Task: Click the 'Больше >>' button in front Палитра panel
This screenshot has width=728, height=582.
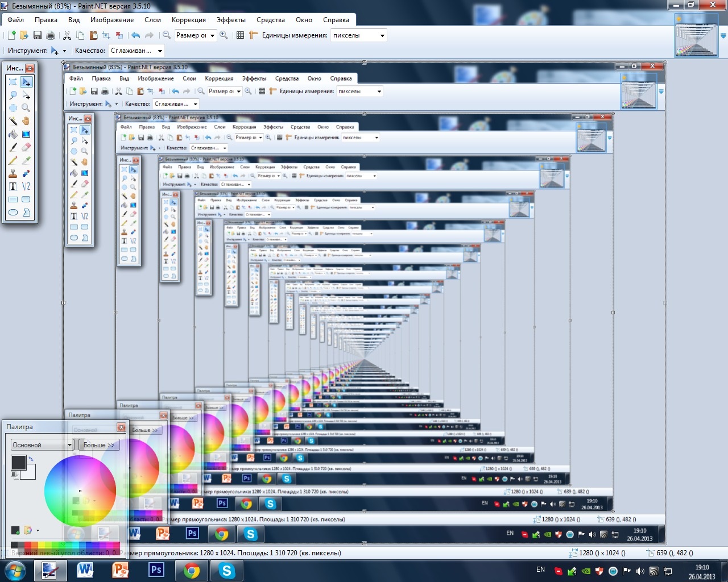Action: (99, 445)
